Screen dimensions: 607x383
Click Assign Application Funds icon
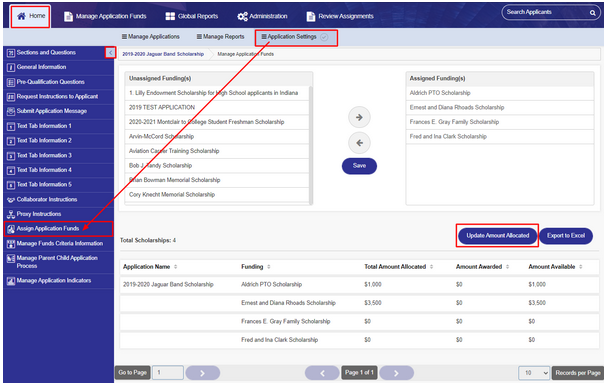(11, 229)
